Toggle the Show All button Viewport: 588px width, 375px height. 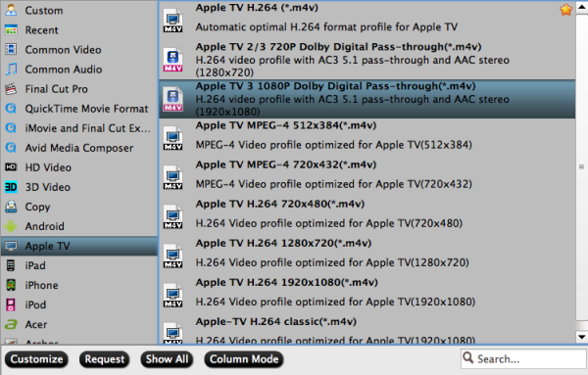pos(167,359)
